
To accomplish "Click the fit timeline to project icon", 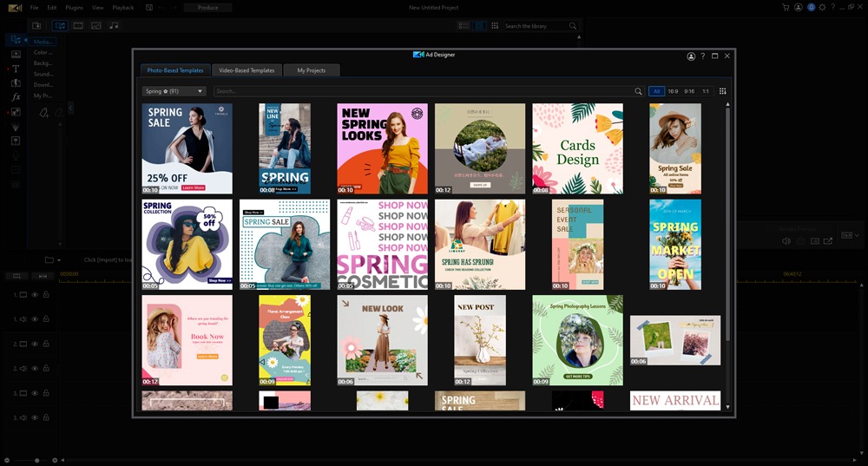I will tap(17, 276).
